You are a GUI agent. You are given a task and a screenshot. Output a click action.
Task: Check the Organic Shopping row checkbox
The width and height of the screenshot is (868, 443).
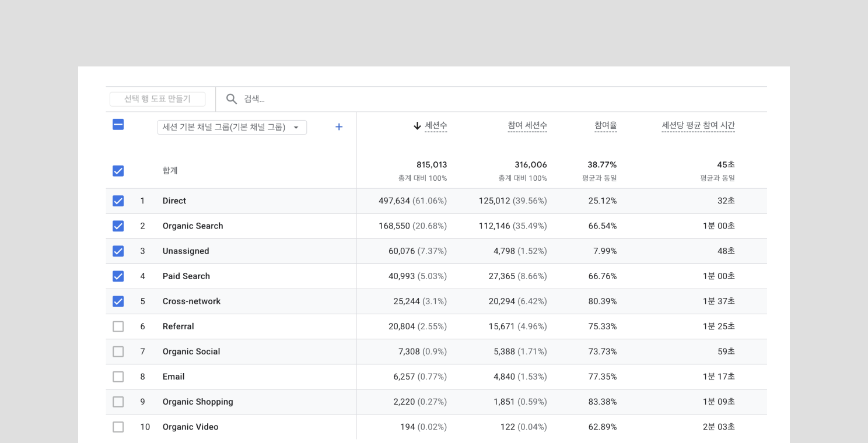pos(118,402)
